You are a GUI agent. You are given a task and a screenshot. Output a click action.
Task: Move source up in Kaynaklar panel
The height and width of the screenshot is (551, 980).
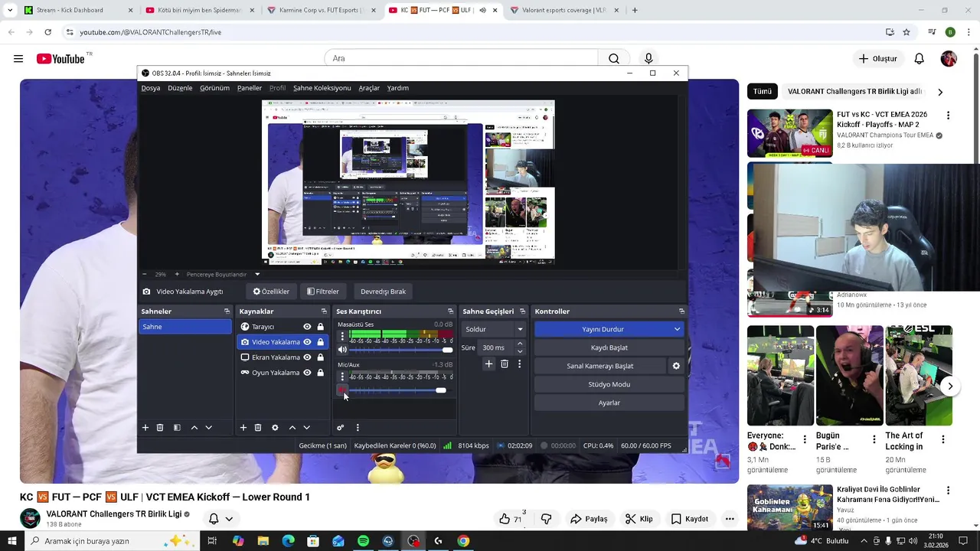[x=292, y=428]
